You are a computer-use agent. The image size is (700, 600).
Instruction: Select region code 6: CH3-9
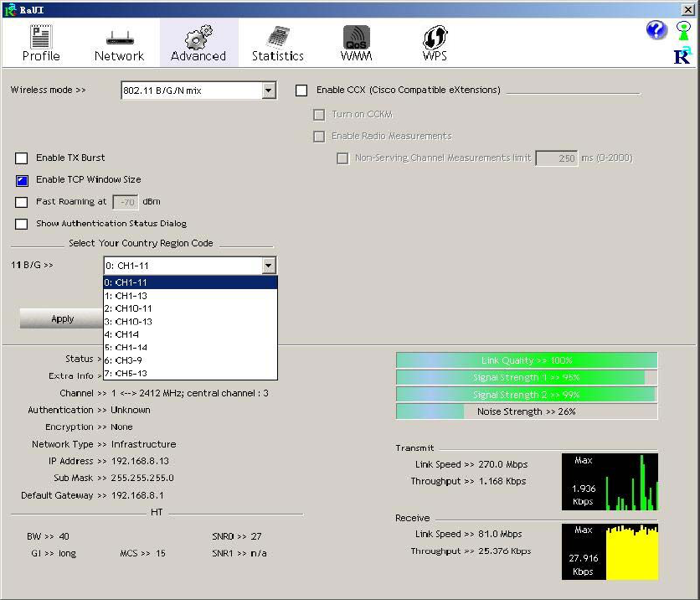pos(190,360)
